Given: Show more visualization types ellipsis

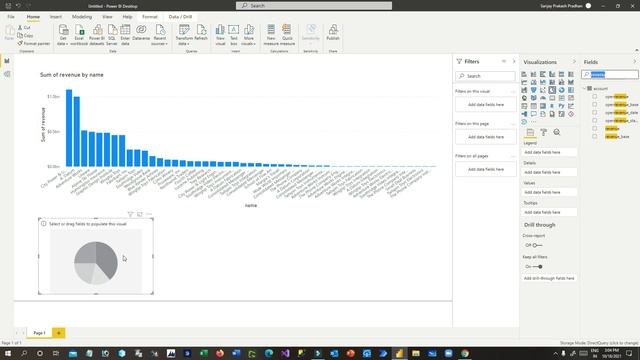Looking at the screenshot, I should (534, 122).
